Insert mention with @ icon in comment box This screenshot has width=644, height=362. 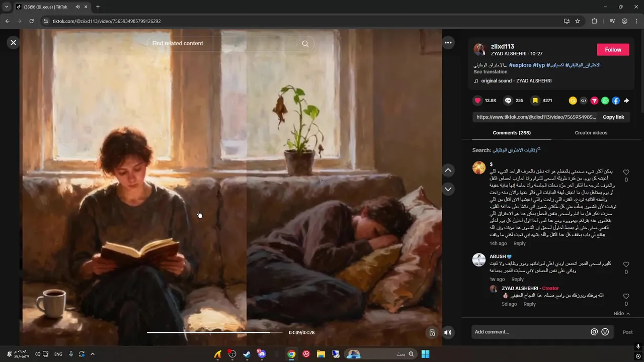pyautogui.click(x=594, y=332)
